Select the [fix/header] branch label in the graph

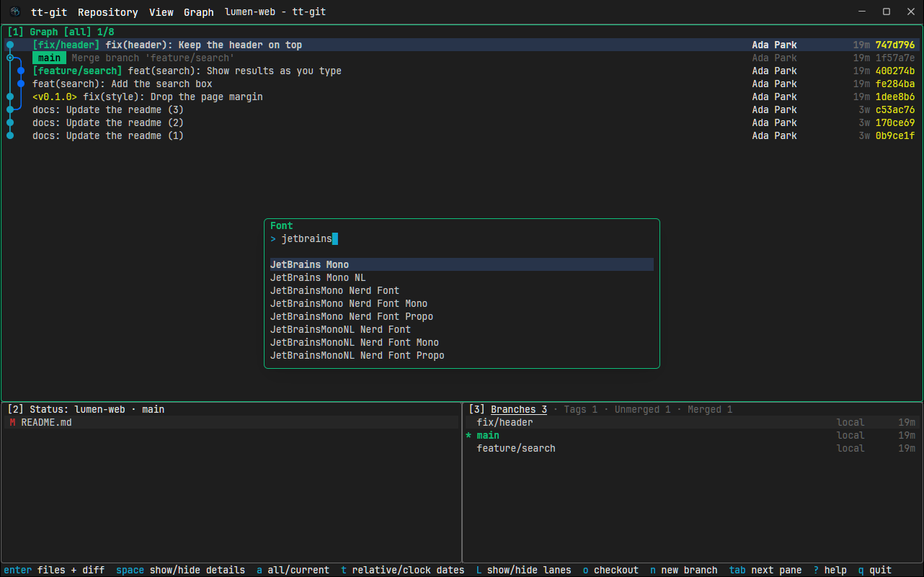pyautogui.click(x=66, y=45)
